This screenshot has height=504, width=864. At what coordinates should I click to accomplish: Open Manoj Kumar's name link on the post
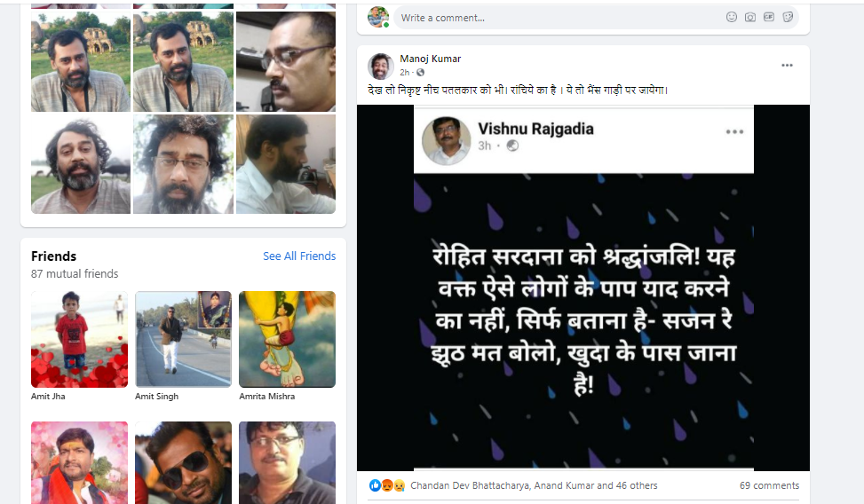coord(431,59)
